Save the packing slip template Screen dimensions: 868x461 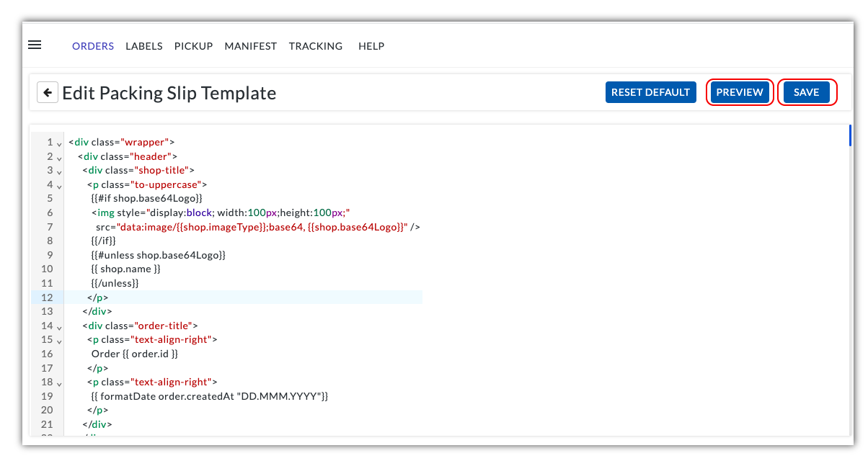tap(806, 92)
